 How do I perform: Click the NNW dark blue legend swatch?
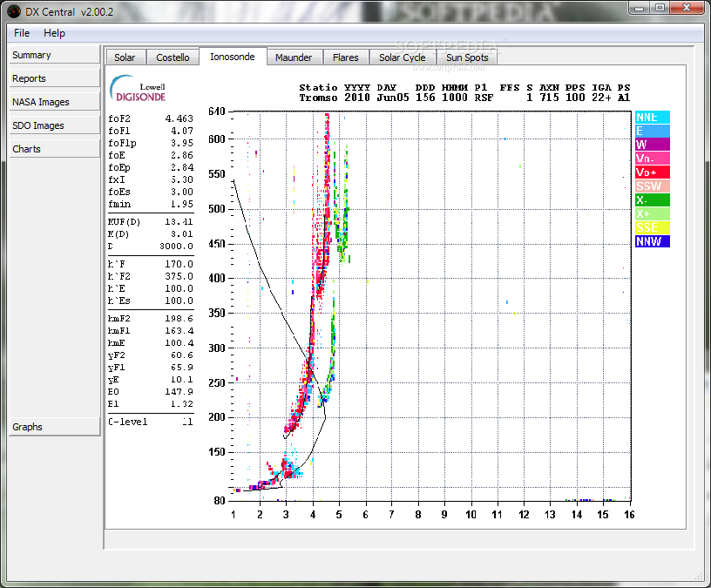pos(653,241)
